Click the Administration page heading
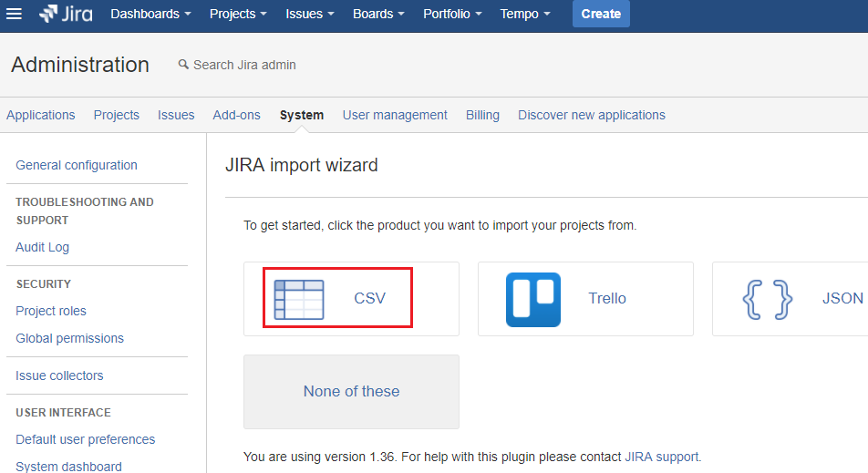868x473 pixels. click(80, 65)
